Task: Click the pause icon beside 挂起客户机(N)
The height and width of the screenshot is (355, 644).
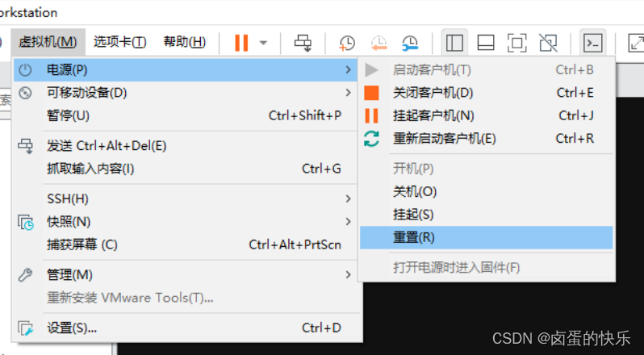Action: 371,115
